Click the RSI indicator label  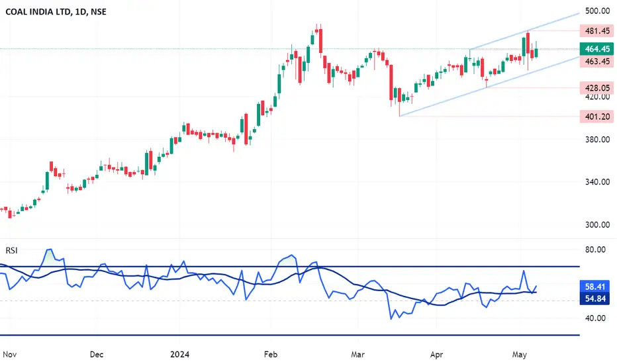click(11, 251)
